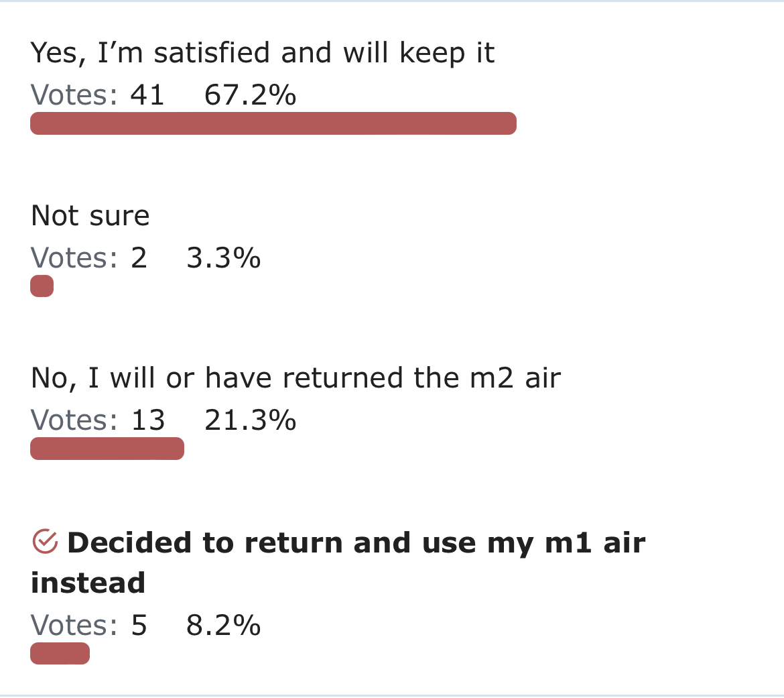Choose the 'Not sure' poll option
This screenshot has width=784, height=698.
click(90, 216)
